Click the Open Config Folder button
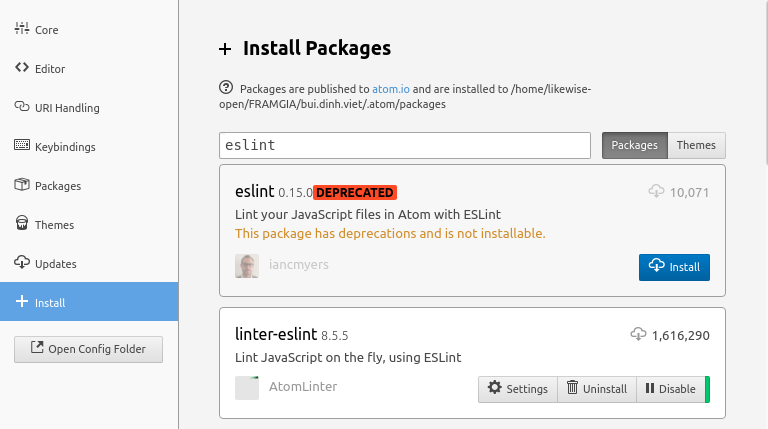 pos(88,349)
